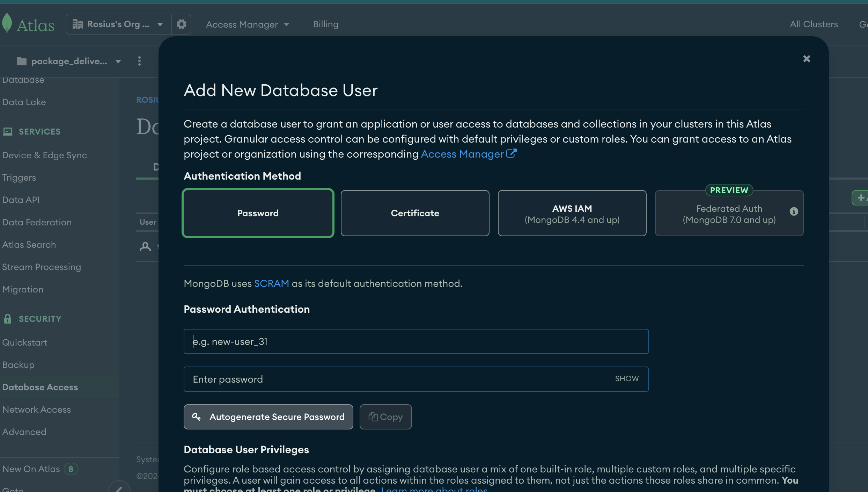Click the organization building icon

pos(78,24)
